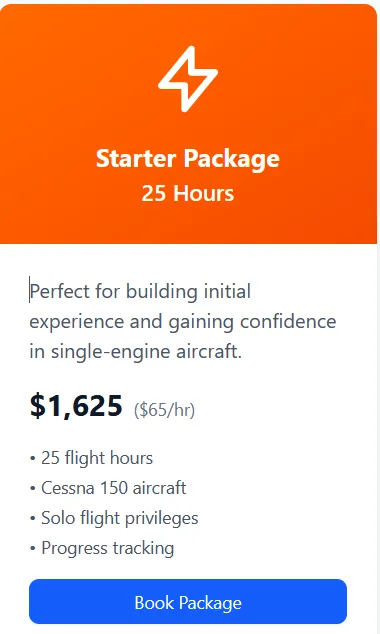The width and height of the screenshot is (380, 634).
Task: Click the lightning bolt icon
Action: (188, 79)
